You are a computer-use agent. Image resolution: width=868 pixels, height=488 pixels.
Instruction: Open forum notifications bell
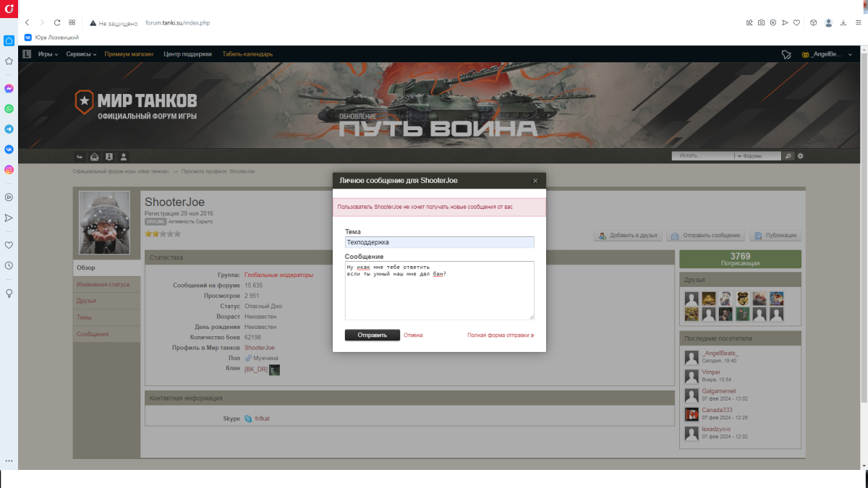(786, 54)
